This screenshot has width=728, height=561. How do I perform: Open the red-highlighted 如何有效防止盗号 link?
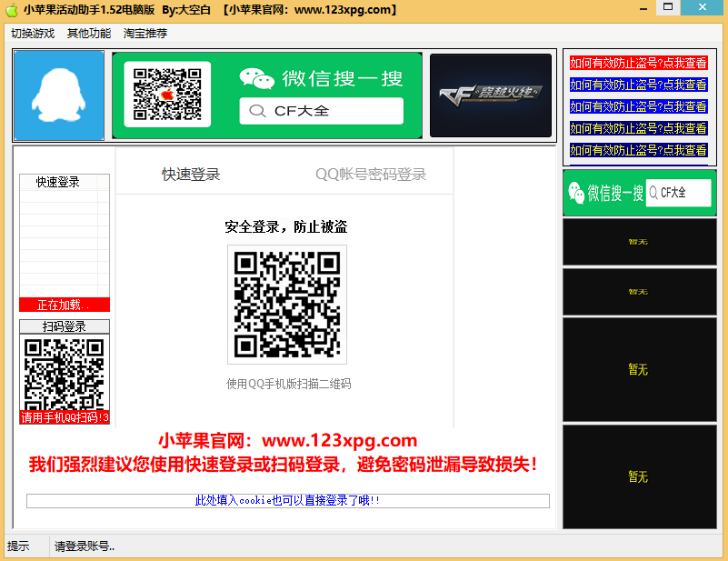click(x=638, y=63)
